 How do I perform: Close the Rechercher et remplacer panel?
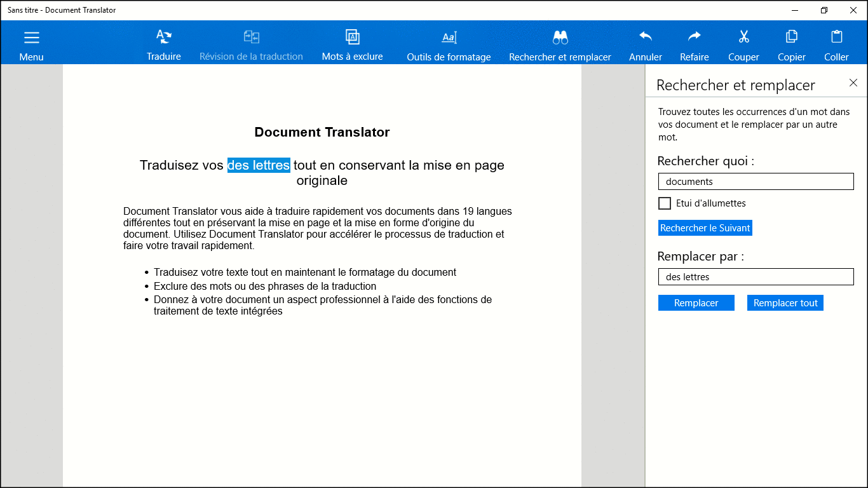click(853, 83)
